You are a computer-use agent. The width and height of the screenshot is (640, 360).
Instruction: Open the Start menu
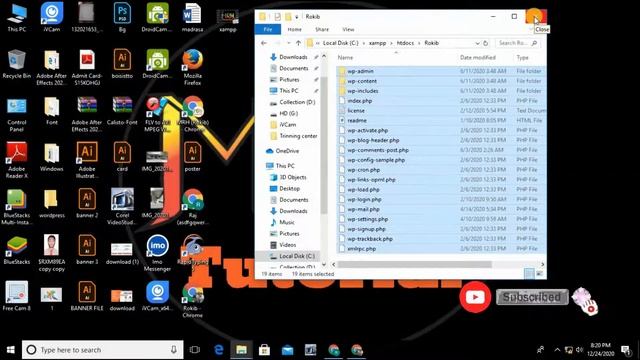point(11,350)
